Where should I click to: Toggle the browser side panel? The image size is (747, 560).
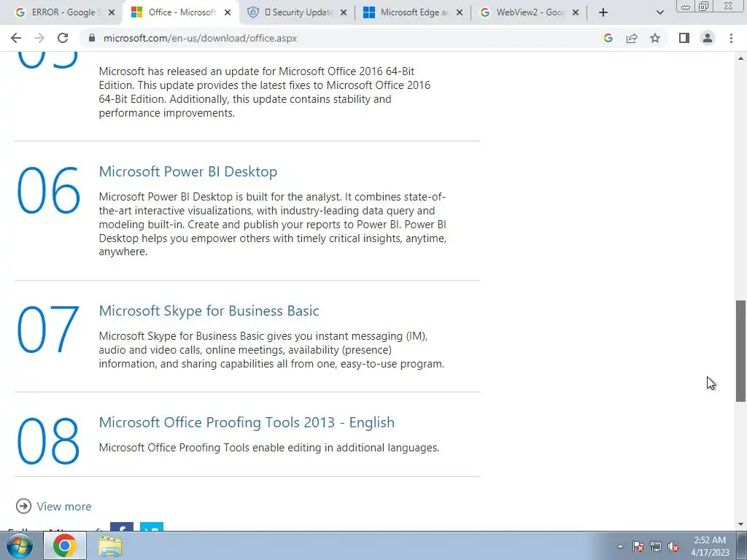click(684, 38)
